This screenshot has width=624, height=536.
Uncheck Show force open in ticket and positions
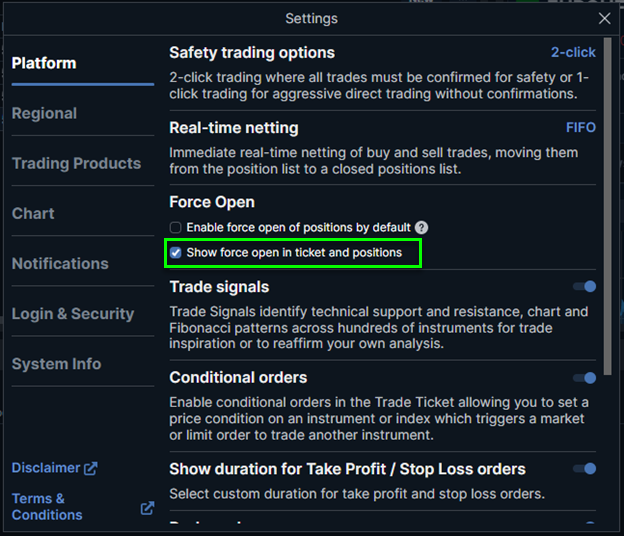pos(176,253)
